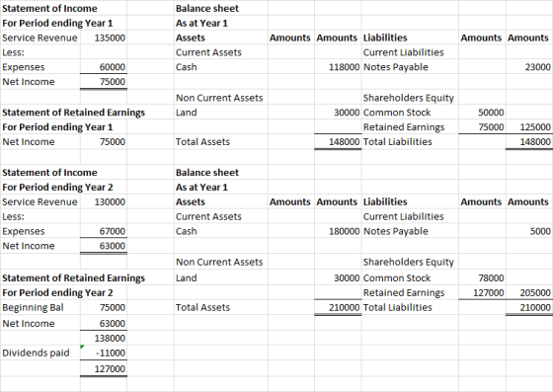This screenshot has width=553, height=392.
Task: Click "Common Stock" label beside 50000
Action: [397, 113]
